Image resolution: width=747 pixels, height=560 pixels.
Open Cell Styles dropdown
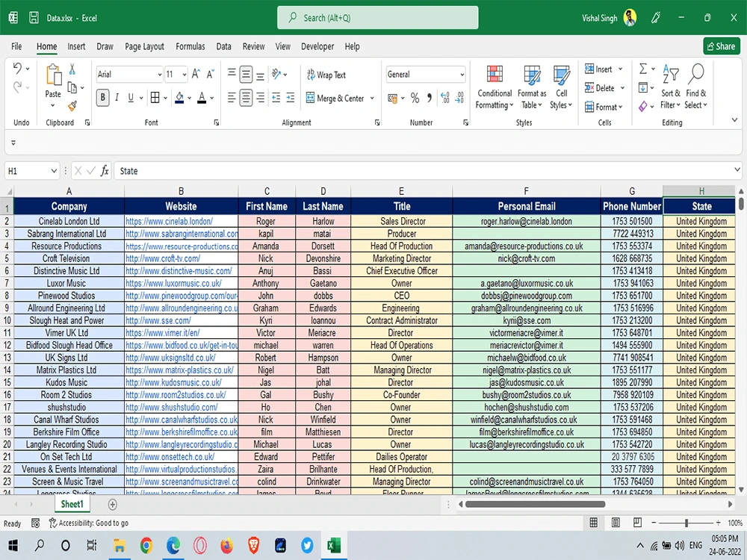point(561,87)
